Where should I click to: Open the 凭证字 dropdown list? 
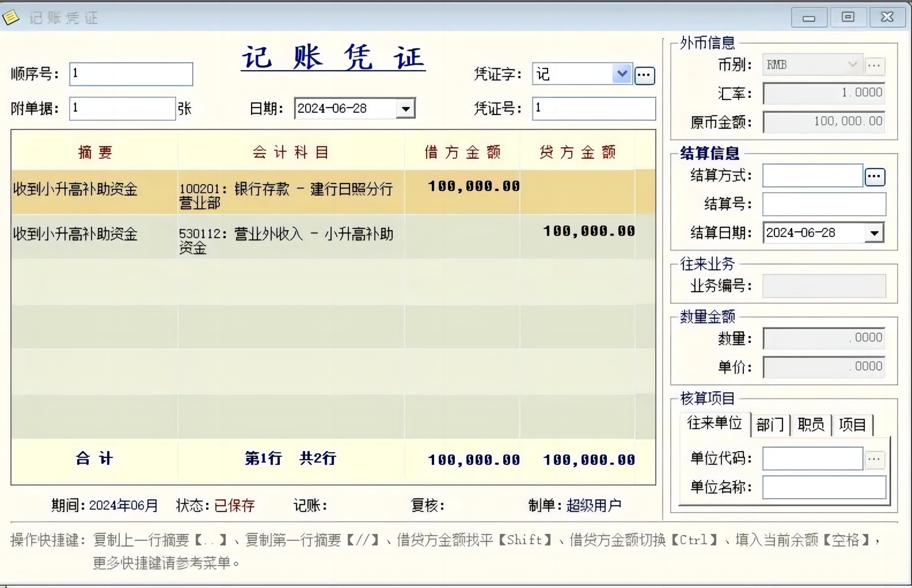pyautogui.click(x=622, y=74)
